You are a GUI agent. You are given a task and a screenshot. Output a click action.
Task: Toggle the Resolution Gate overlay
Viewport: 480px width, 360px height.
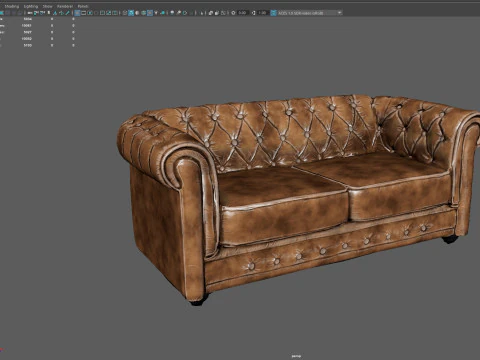pyautogui.click(x=90, y=13)
